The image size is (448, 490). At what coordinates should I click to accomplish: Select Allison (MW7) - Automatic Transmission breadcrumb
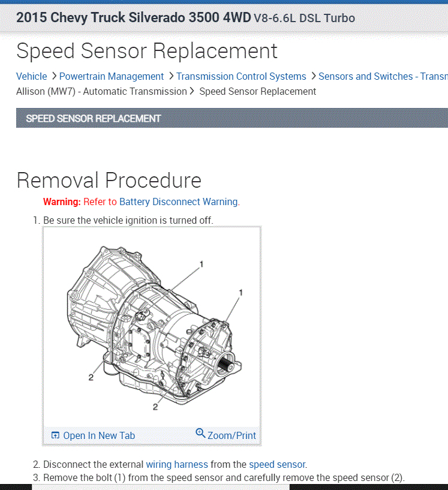pyautogui.click(x=101, y=91)
